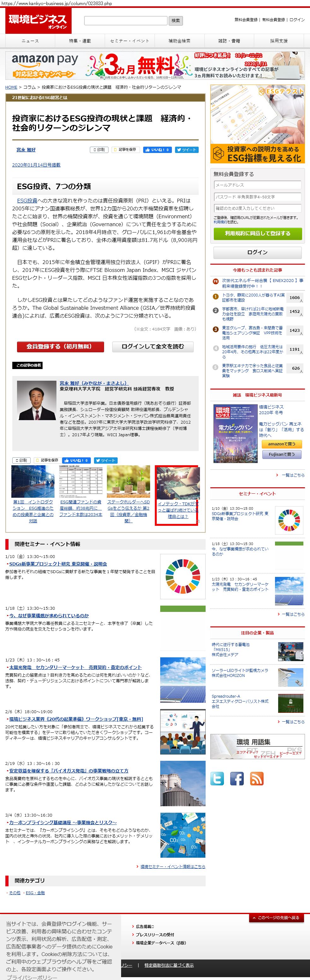310x980 pixels.
Task: Open the 環境 用語集 glossary banner
Action: (258, 746)
